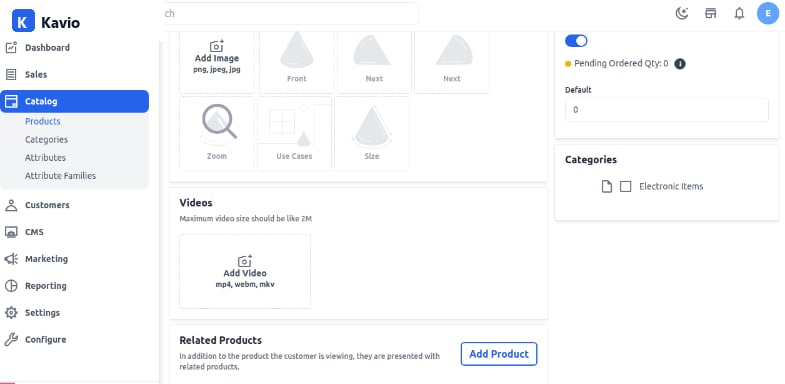
Task: Click the Categories panel heading
Action: tap(591, 160)
